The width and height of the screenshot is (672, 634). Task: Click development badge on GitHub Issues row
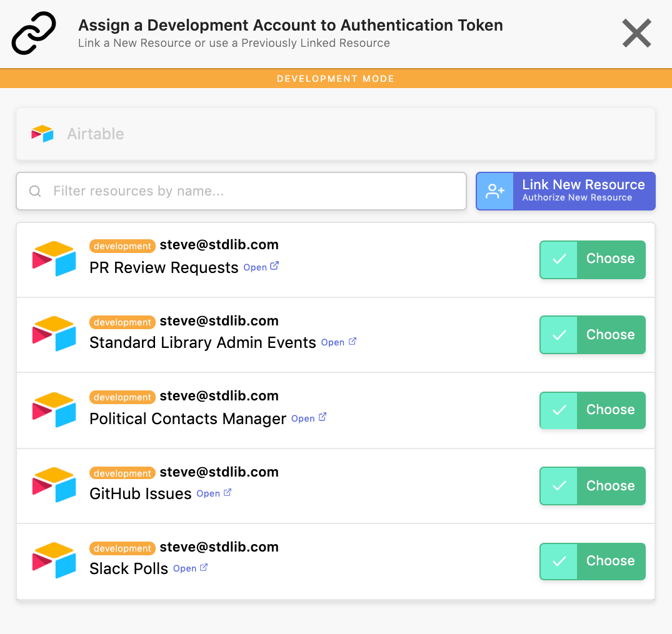pyautogui.click(x=123, y=473)
